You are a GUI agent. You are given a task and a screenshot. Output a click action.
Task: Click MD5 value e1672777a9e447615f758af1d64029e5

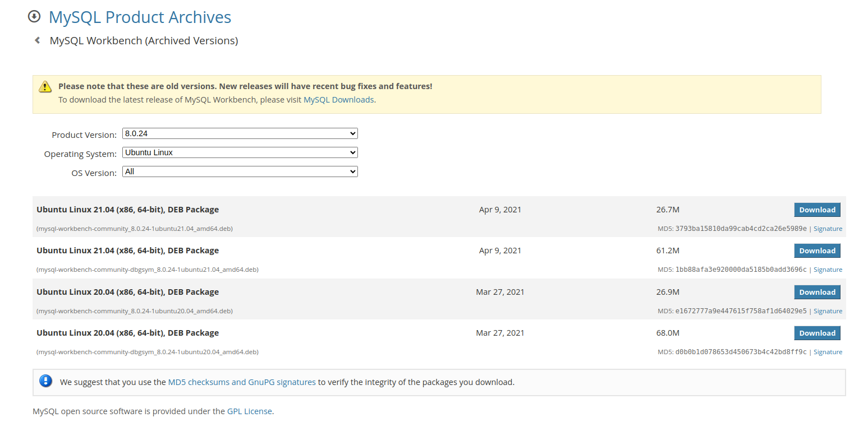click(x=741, y=311)
